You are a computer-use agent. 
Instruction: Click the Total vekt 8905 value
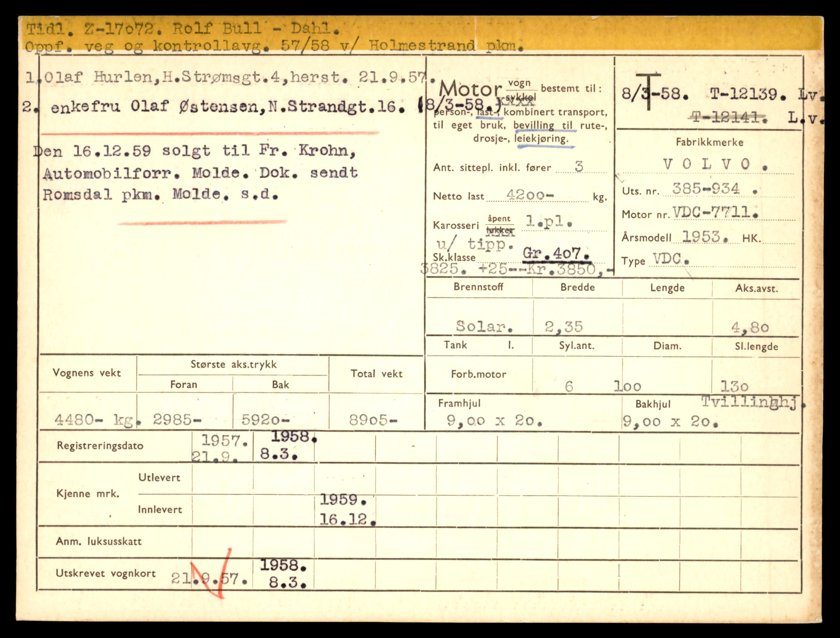tap(373, 420)
